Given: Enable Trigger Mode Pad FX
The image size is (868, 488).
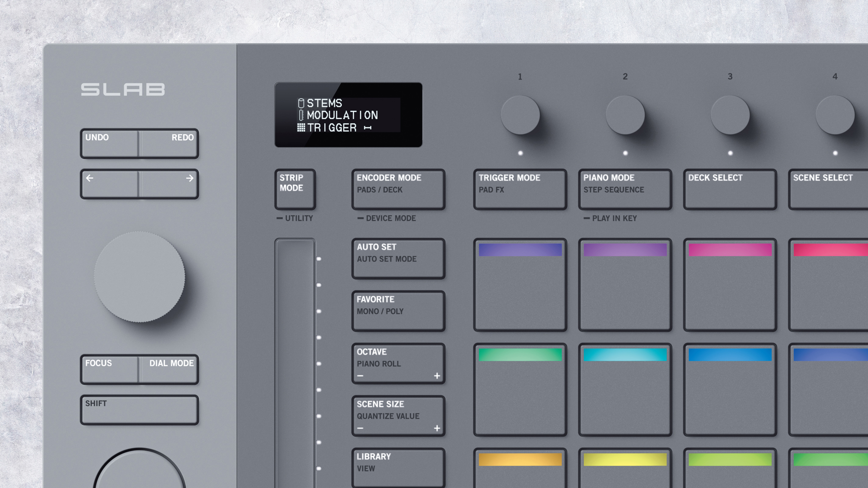Looking at the screenshot, I should [520, 189].
